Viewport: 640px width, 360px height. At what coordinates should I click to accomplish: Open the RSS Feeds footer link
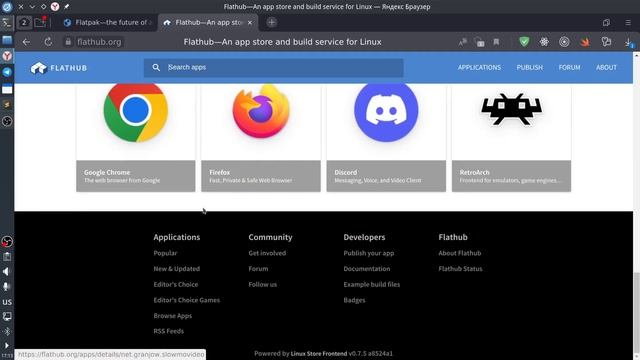click(169, 331)
